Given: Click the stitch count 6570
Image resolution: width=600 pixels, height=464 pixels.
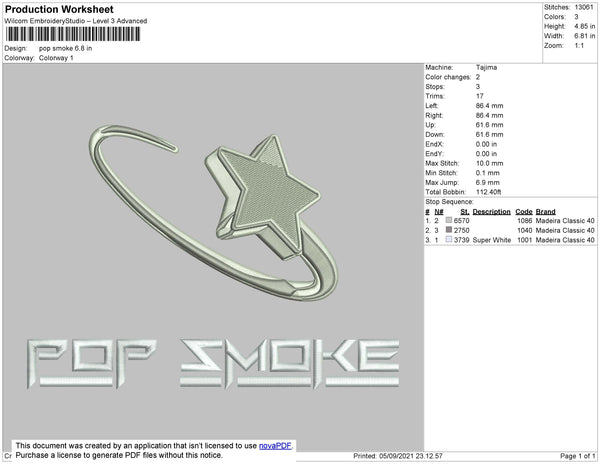Looking at the screenshot, I should click(x=461, y=221).
